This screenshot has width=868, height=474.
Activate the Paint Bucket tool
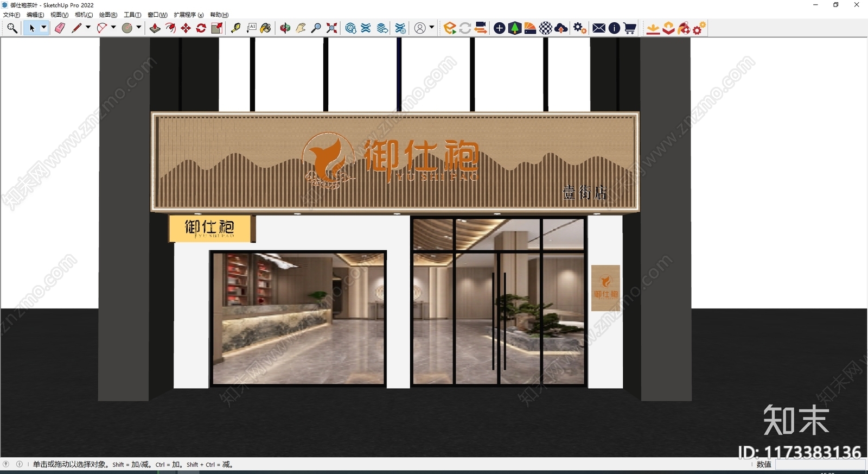(x=266, y=28)
